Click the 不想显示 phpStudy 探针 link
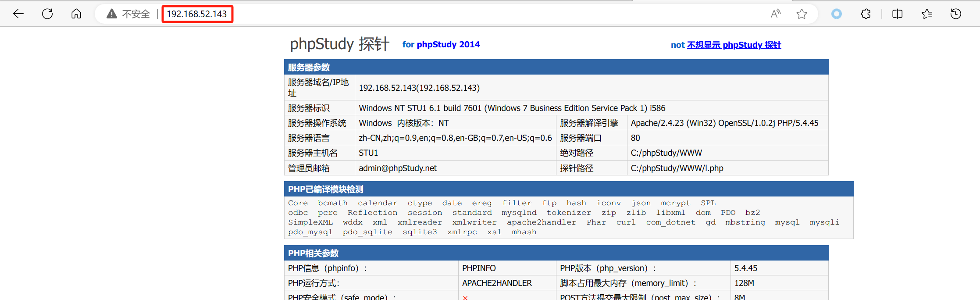 tap(734, 45)
